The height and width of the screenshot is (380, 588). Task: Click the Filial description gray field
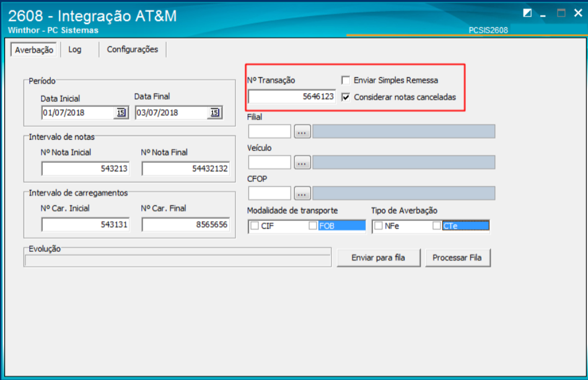403,132
